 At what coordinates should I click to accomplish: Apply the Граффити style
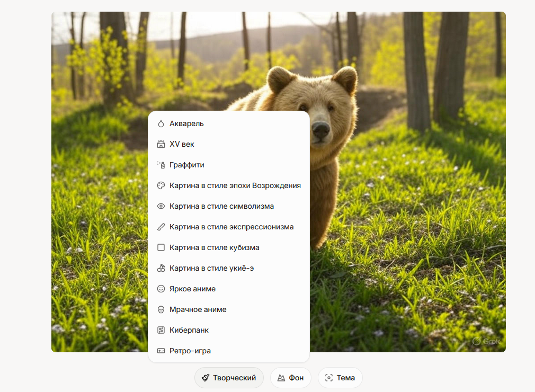coord(229,165)
